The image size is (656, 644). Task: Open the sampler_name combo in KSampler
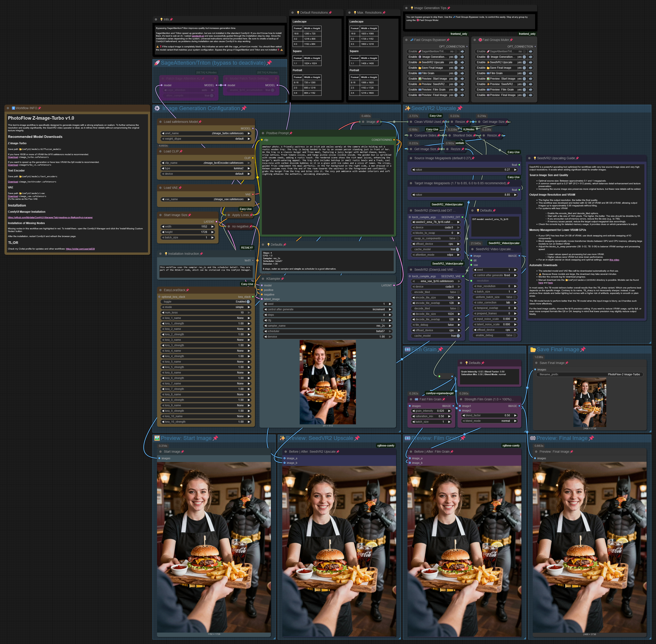[x=327, y=326]
